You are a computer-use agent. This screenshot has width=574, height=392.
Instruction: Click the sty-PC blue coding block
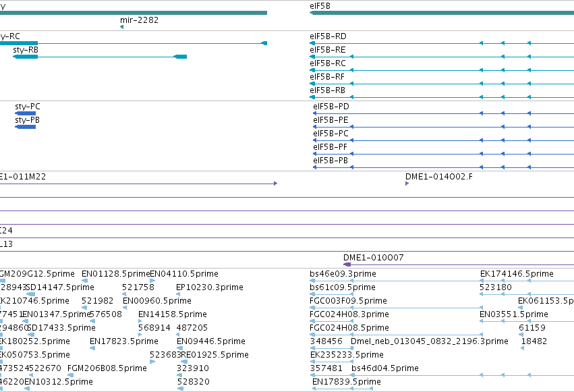coord(25,113)
